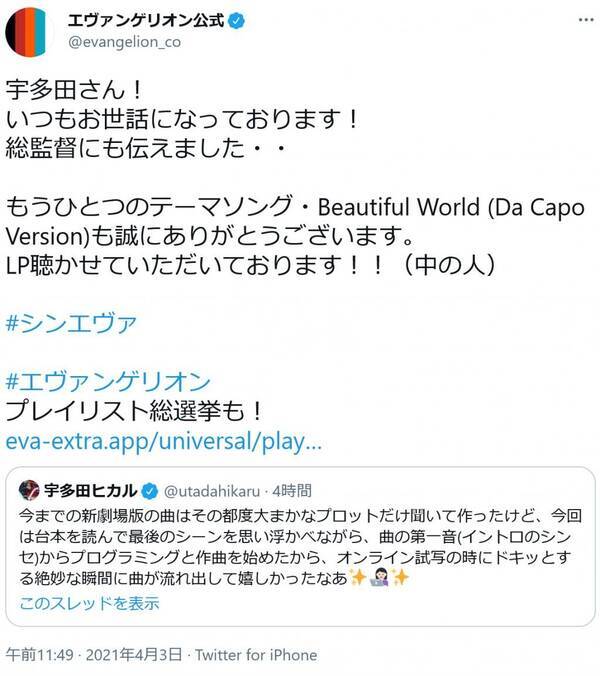
Task: Open the three-dot more options menu
Action: (x=586, y=20)
